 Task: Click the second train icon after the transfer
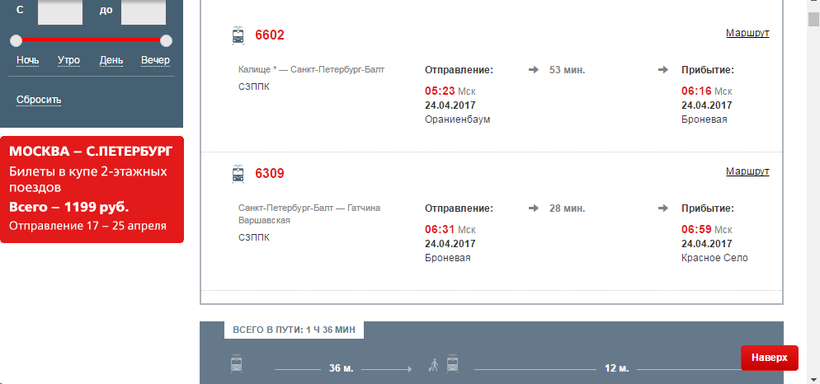click(453, 364)
